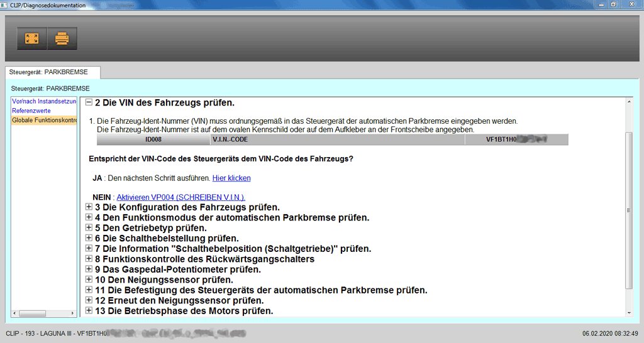Expand section 8 Funktionskontrolle des Rückwärtsgangschalters
The width and height of the screenshot is (644, 343).
click(x=89, y=259)
